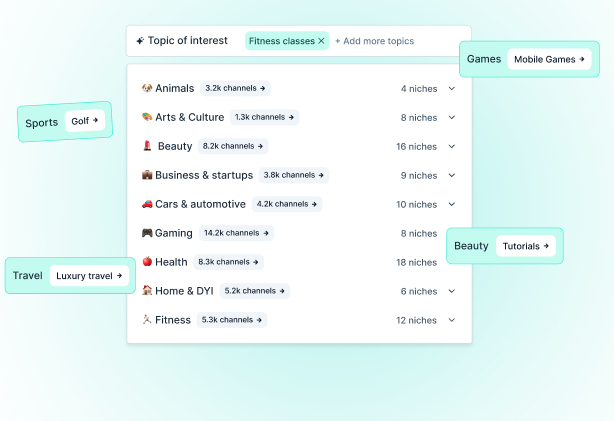Open the Mobile Games niche button
614x421 pixels.
pos(549,59)
